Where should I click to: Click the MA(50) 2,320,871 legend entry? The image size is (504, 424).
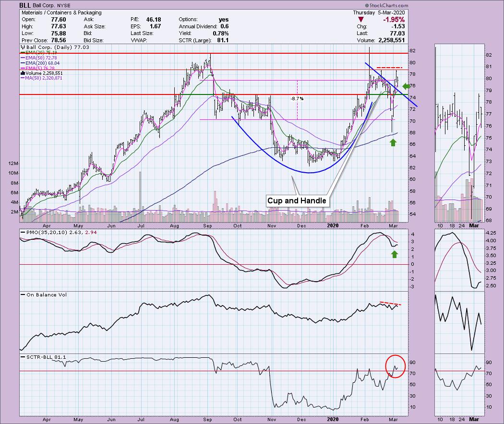coord(44,78)
